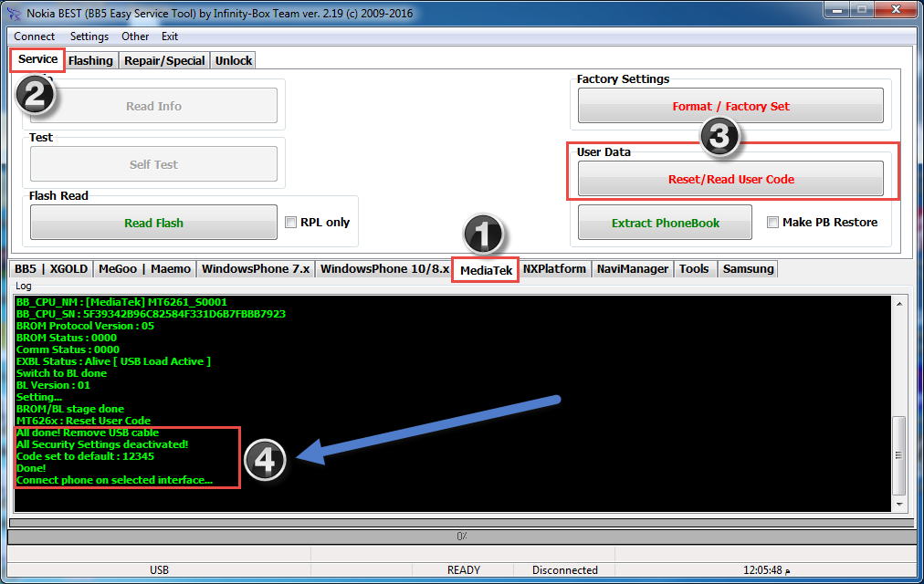Image resolution: width=924 pixels, height=584 pixels.
Task: Maximize the Nokia BEST window
Action: 862,10
